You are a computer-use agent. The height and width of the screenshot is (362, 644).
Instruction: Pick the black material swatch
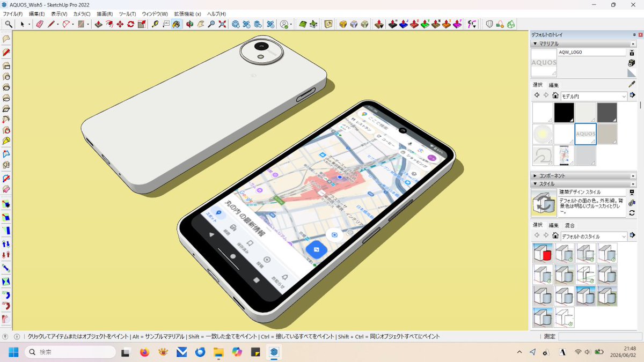564,113
